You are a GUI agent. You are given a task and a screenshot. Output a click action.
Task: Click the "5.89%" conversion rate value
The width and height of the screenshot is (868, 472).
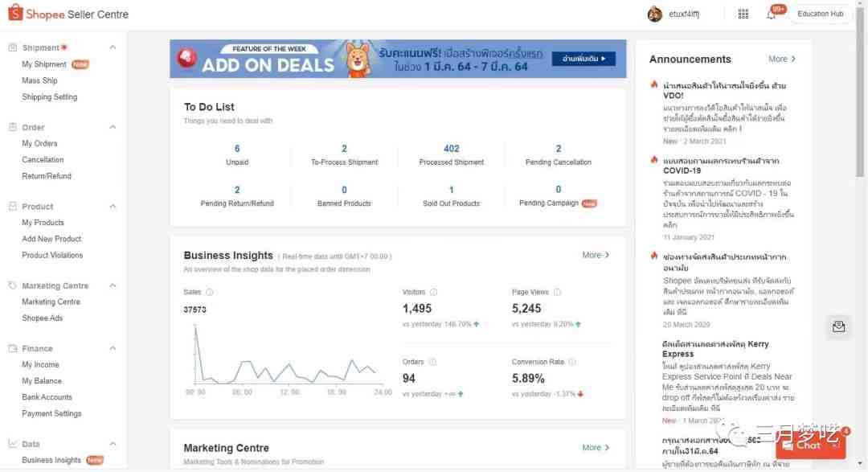pyautogui.click(x=528, y=379)
